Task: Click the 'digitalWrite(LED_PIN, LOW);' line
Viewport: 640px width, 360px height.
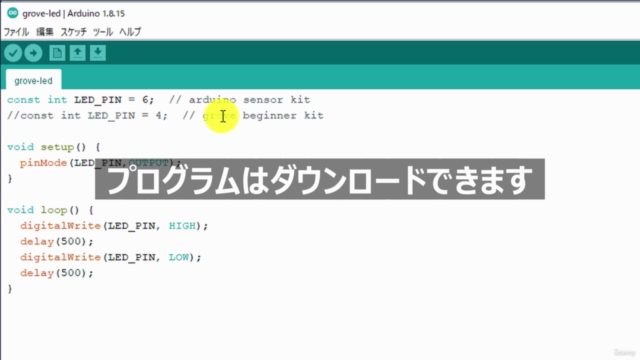Action: point(111,258)
